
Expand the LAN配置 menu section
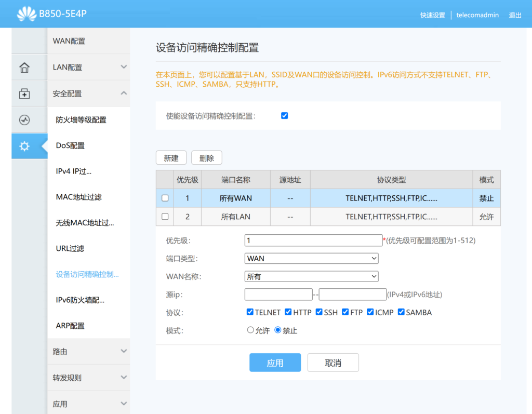(x=88, y=67)
